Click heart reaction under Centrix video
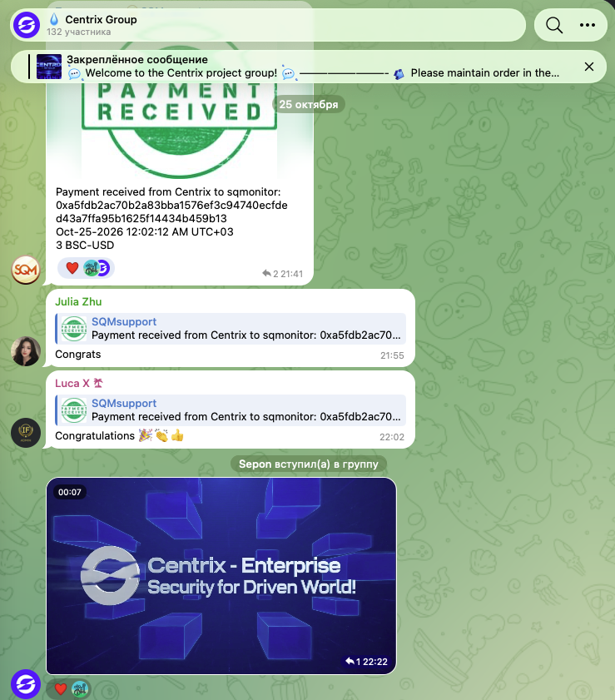Image resolution: width=615 pixels, height=700 pixels. (61, 689)
